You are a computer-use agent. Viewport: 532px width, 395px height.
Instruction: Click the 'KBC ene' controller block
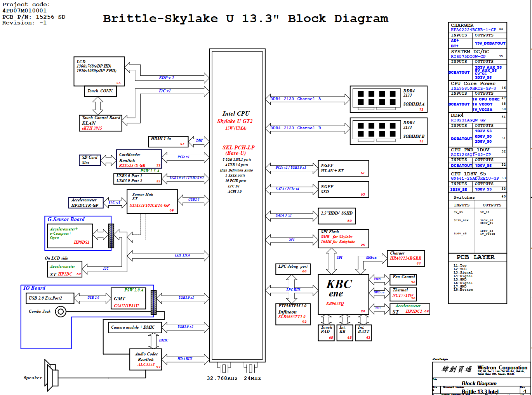(343, 294)
